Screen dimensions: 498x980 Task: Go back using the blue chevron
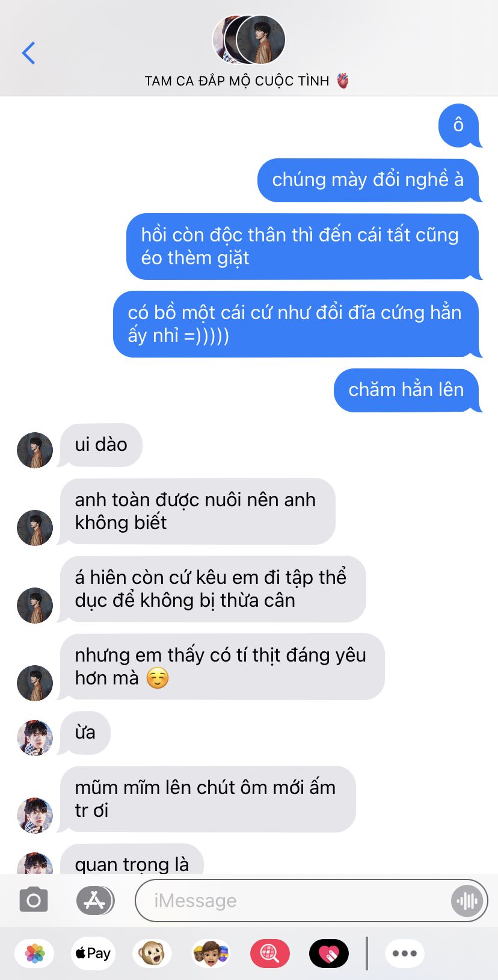click(28, 53)
